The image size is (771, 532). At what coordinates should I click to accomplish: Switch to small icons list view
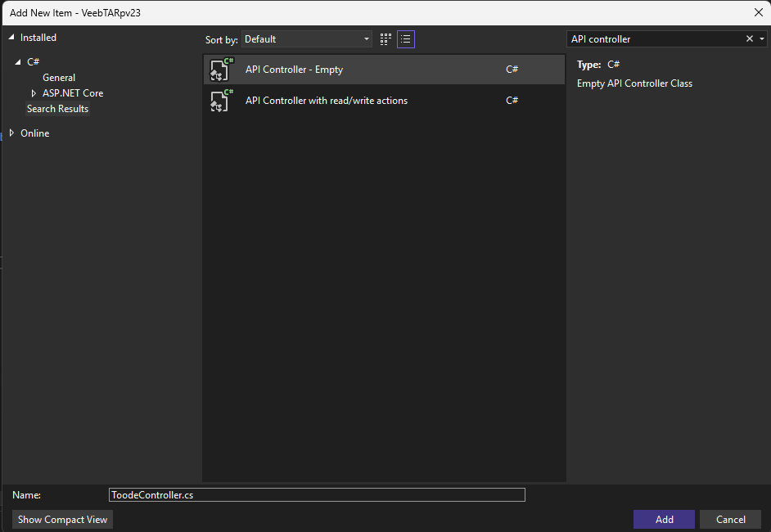406,39
